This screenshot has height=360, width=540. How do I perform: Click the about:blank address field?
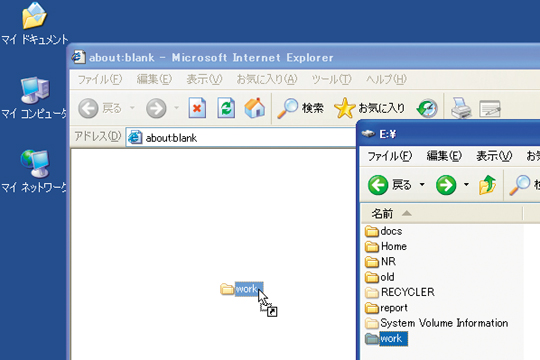click(x=241, y=138)
